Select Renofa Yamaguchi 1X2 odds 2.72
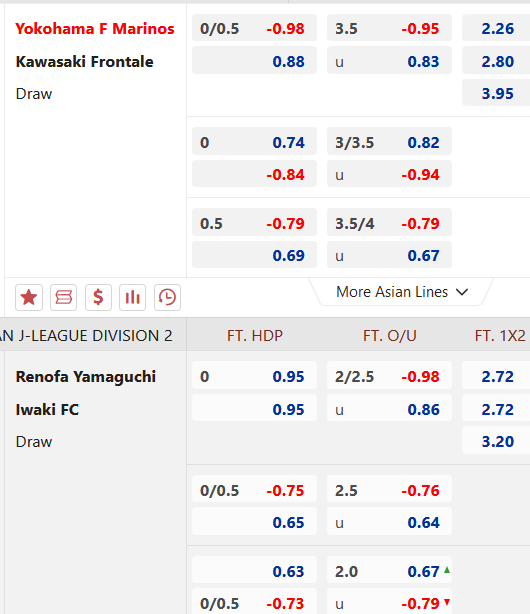Viewport: 530px width, 614px height. pos(497,376)
